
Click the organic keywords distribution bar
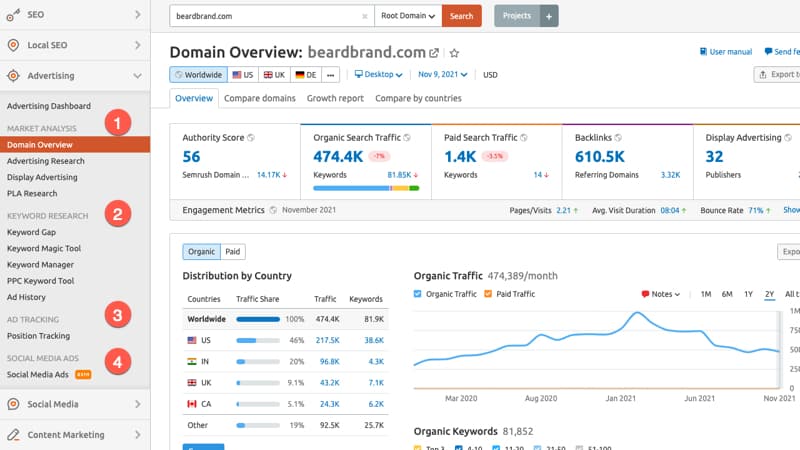coord(366,188)
